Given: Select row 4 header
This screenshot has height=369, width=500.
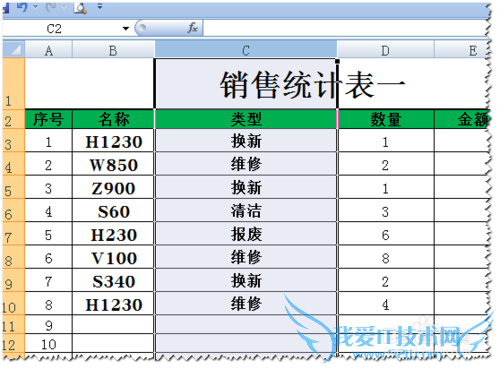Looking at the screenshot, I should tap(14, 164).
